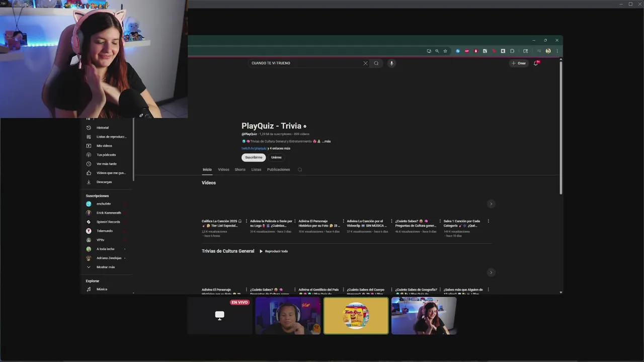Bookmark the page with the star icon
The width and height of the screenshot is (644, 362).
(x=445, y=51)
